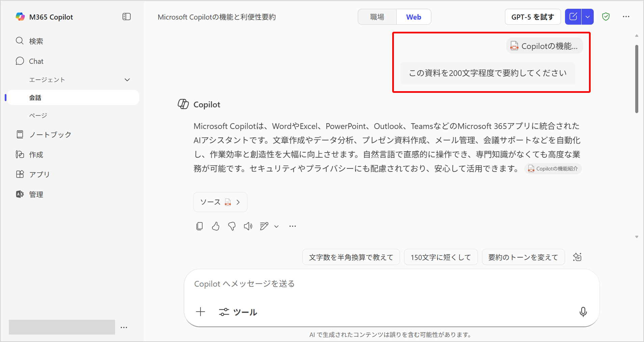This screenshot has height=342, width=644.
Task: Collapse the sidebar navigation panel
Action: [127, 17]
